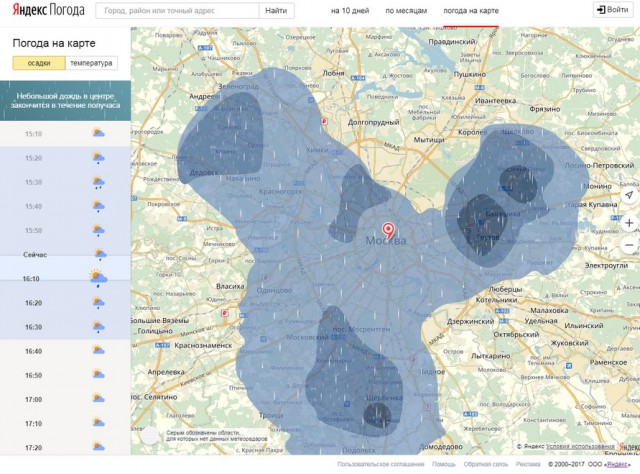
Task: Open the Яндекс Погода logo
Action: (x=48, y=10)
